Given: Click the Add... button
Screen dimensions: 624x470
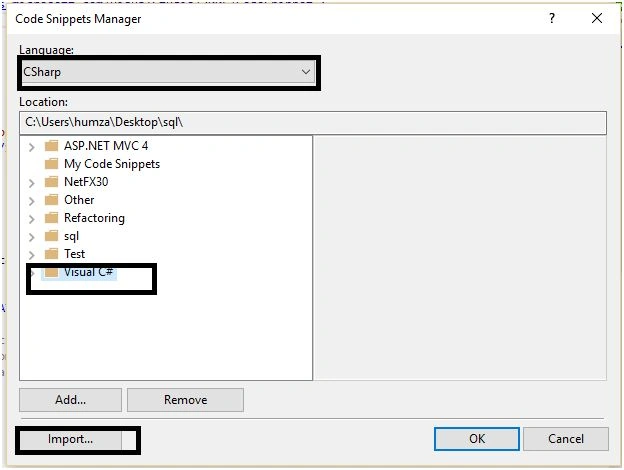Looking at the screenshot, I should click(x=70, y=400).
